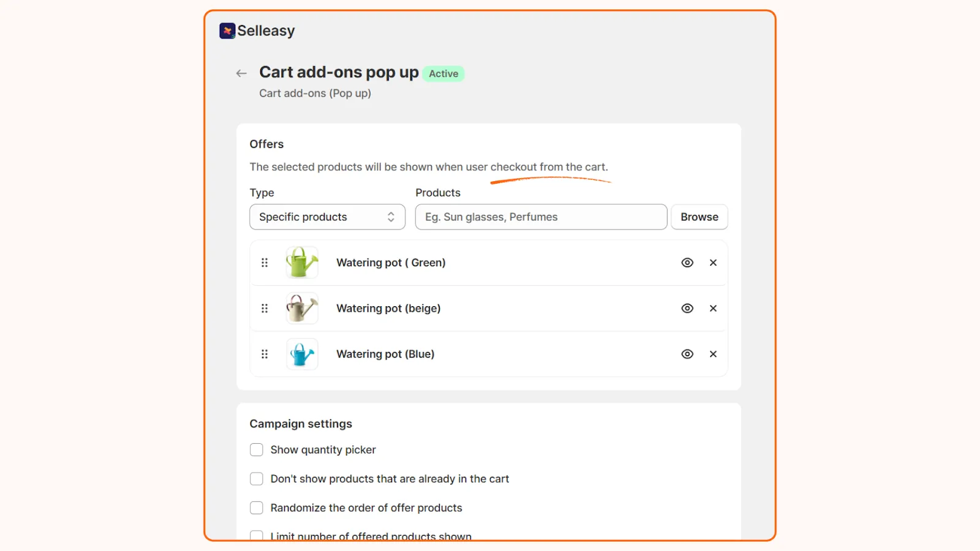Click the Active status badge

pyautogui.click(x=443, y=73)
